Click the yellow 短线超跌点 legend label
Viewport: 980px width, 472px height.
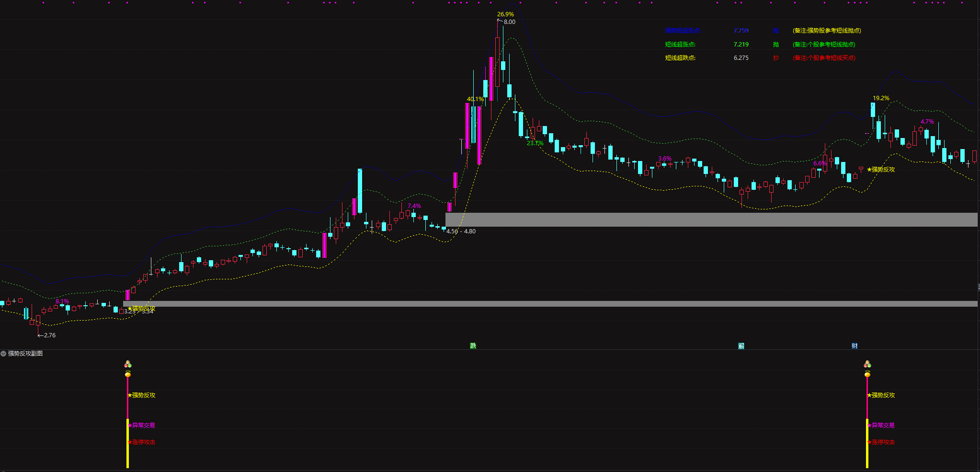(x=680, y=58)
